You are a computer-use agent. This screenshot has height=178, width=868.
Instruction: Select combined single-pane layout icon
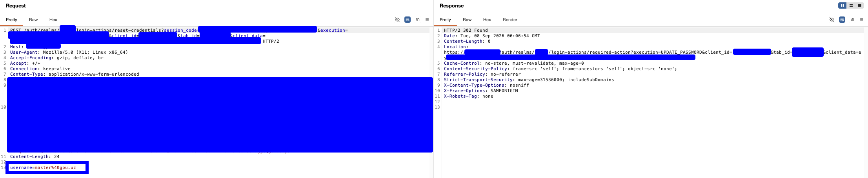coord(859,5)
